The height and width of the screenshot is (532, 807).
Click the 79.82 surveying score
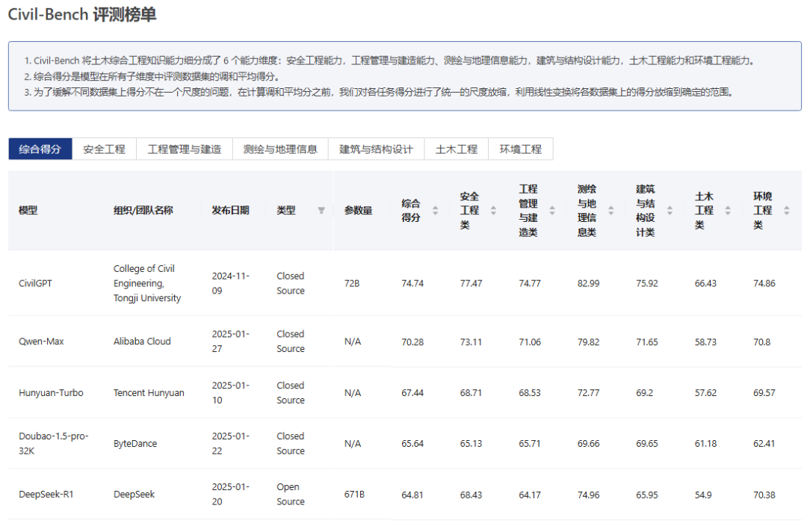coord(589,342)
